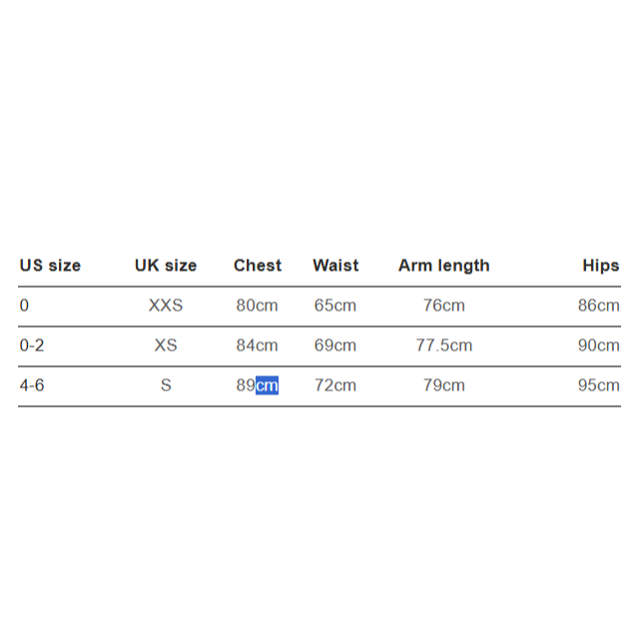Click the 79cm arm length value
This screenshot has width=644, height=644.
point(444,385)
